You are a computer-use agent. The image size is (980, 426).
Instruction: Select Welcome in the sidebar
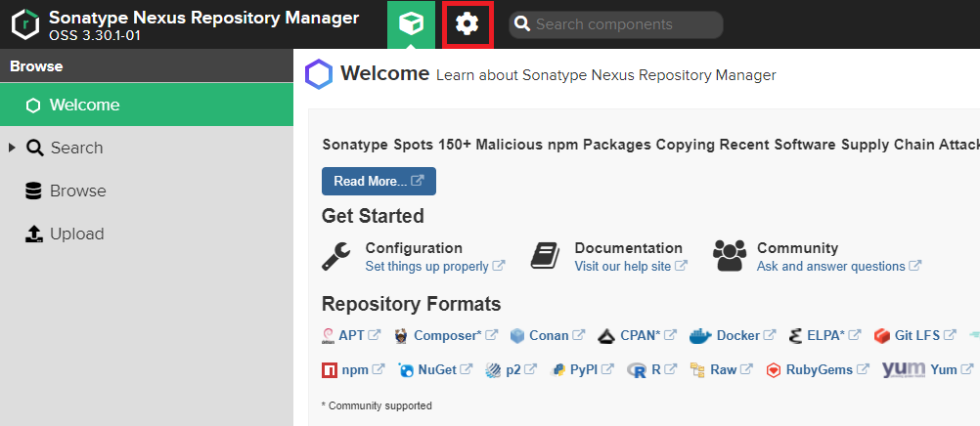pyautogui.click(x=147, y=105)
